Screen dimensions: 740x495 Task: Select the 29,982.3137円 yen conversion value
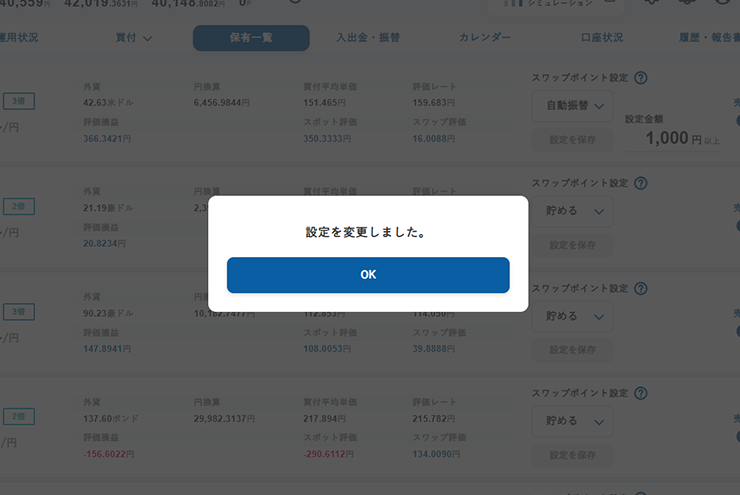[224, 419]
